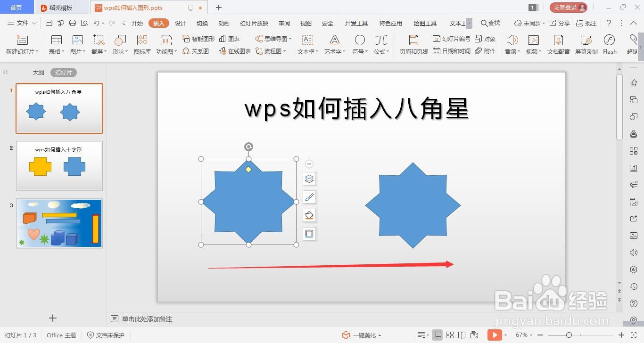The image size is (644, 343).
Task: Click 访客登录 guest login button
Action: pyautogui.click(x=569, y=8)
